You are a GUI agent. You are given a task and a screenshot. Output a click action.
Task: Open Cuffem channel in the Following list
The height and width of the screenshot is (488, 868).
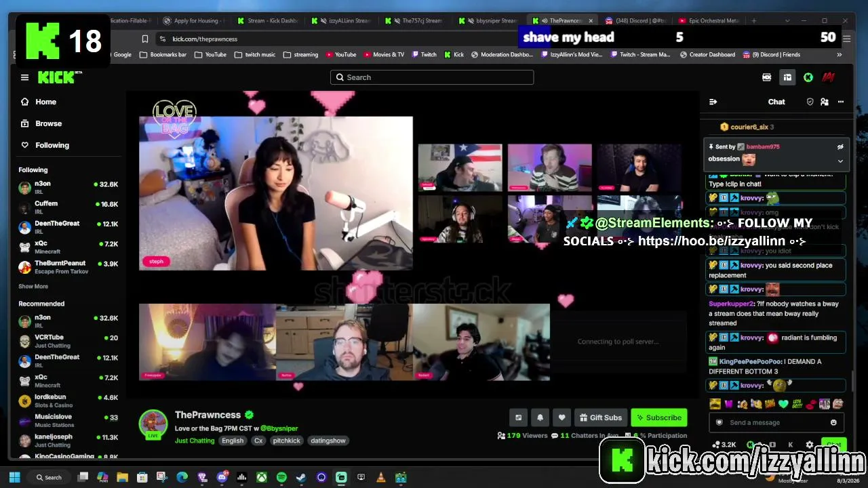click(x=68, y=207)
